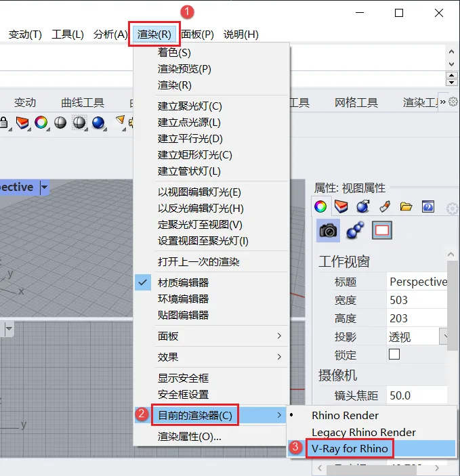Choose 定聚光灯至视图(V)
The image size is (460, 476).
(x=211, y=225)
